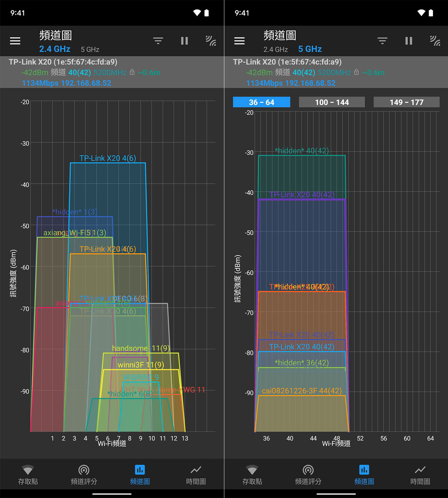Switch to 2.4 GHz band in right screen
The image size is (448, 498).
(x=276, y=49)
